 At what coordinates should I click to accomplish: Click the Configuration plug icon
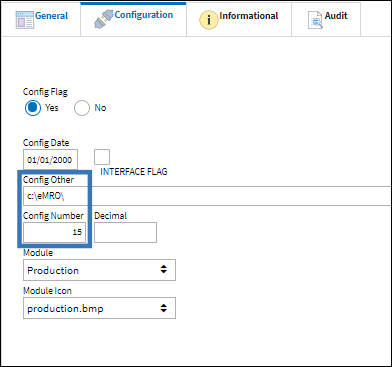(x=103, y=19)
